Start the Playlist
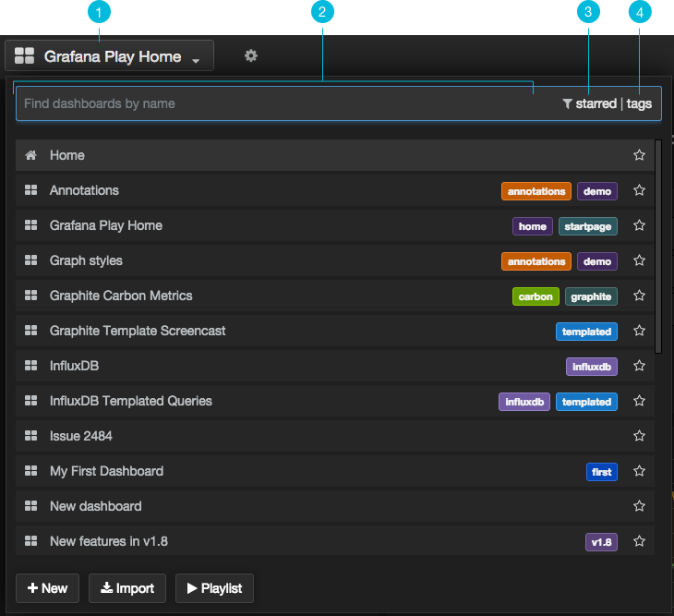This screenshot has width=674, height=616. [x=214, y=588]
